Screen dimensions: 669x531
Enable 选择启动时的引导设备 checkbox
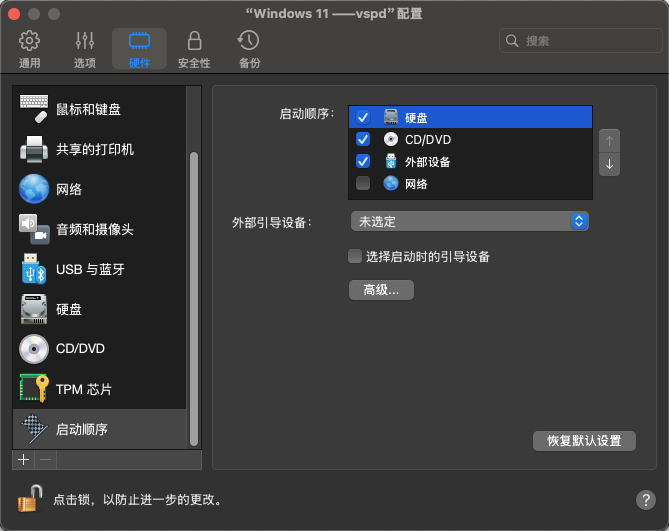pyautogui.click(x=355, y=256)
